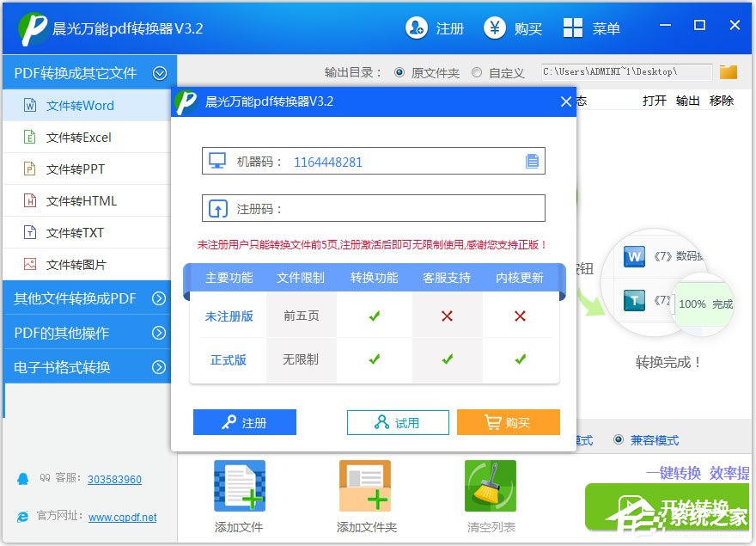This screenshot has width=756, height=546.
Task: Click the 主要功能 table header
Action: [x=229, y=278]
